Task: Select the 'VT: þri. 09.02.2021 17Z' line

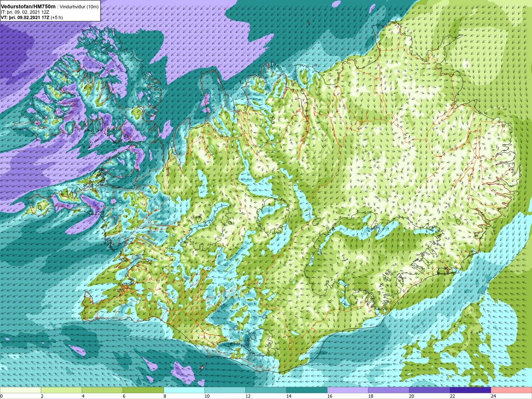Action: point(25,17)
